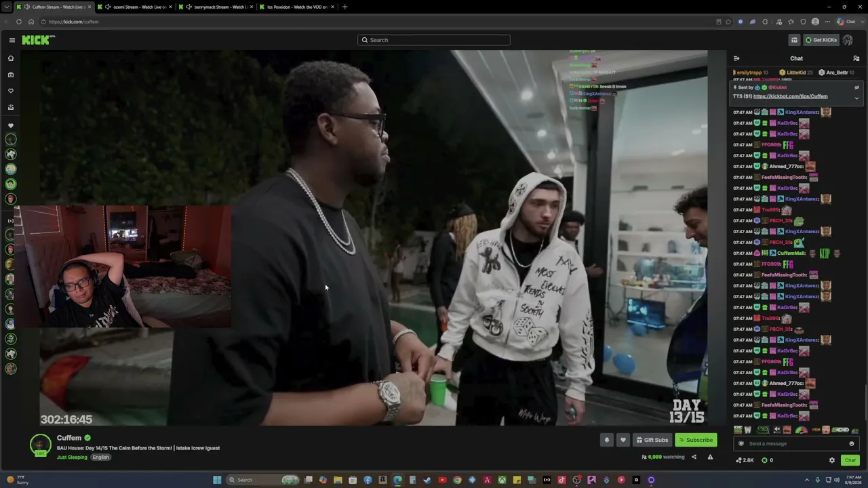Open the Get KICKs button
The width and height of the screenshot is (868, 488).
tap(821, 40)
